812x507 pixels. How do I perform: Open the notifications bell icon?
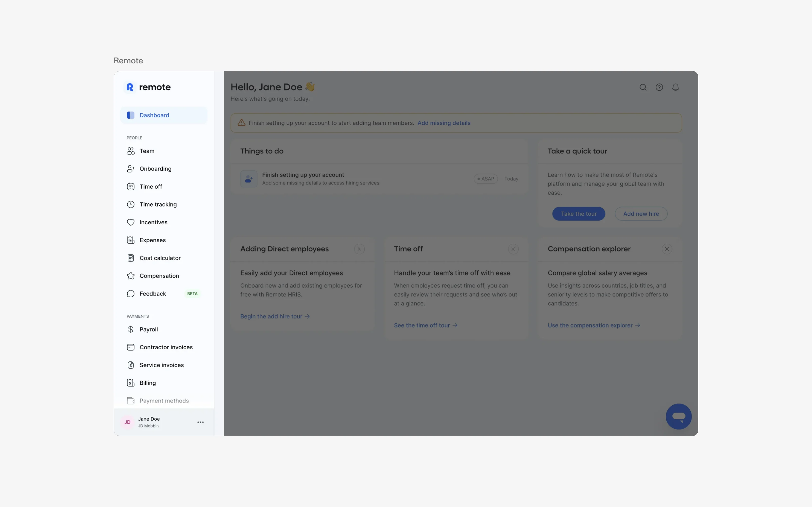click(x=675, y=87)
